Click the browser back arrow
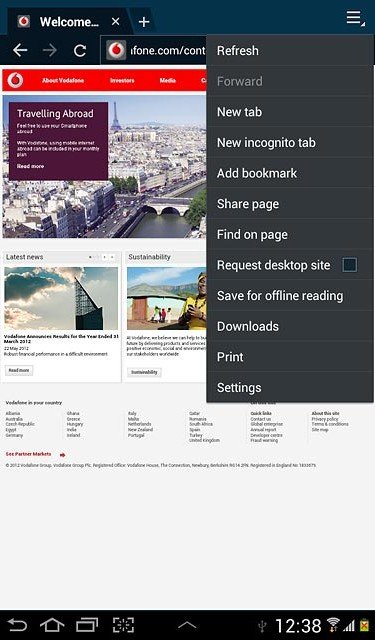This screenshot has height=640, width=375. (20, 51)
